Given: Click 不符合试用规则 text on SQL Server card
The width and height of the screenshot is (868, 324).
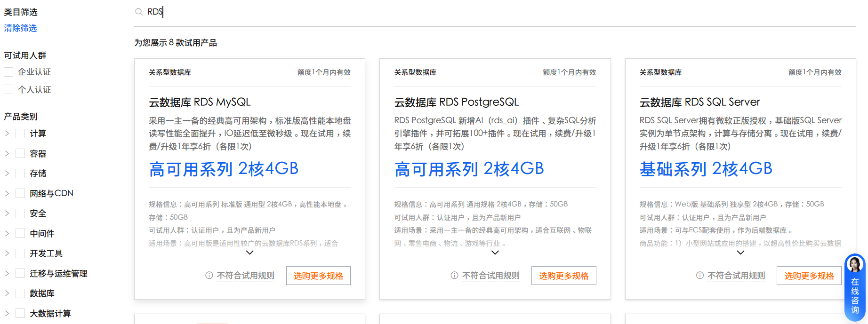Looking at the screenshot, I should (737, 276).
